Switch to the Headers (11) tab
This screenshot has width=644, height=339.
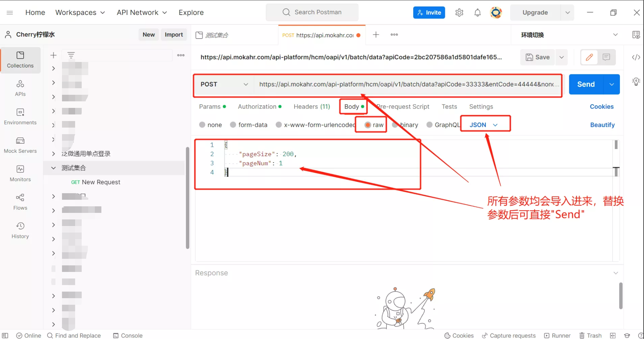312,106
